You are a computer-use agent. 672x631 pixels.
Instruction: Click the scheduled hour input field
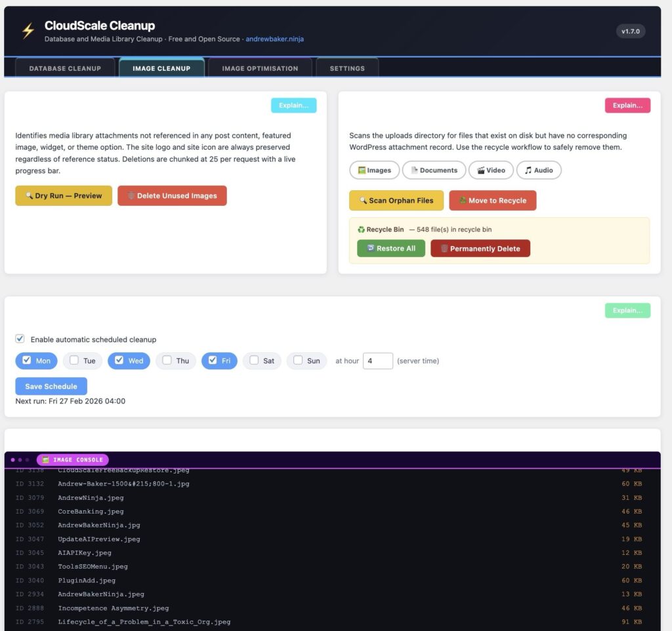(378, 360)
